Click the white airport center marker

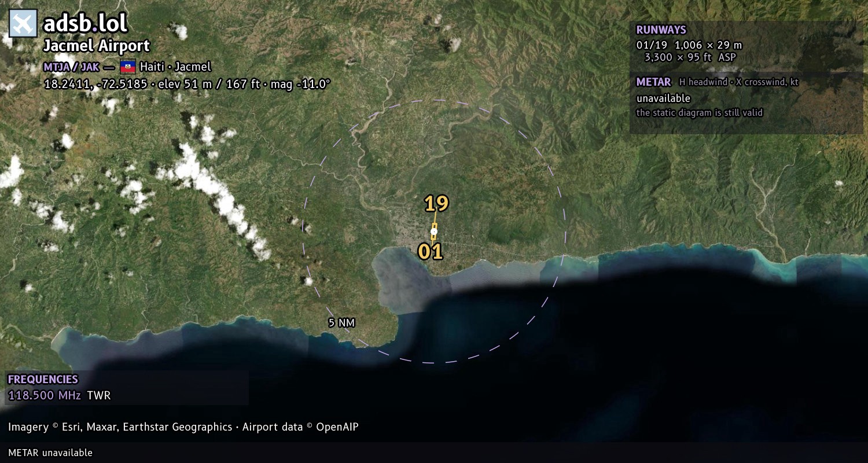click(434, 231)
